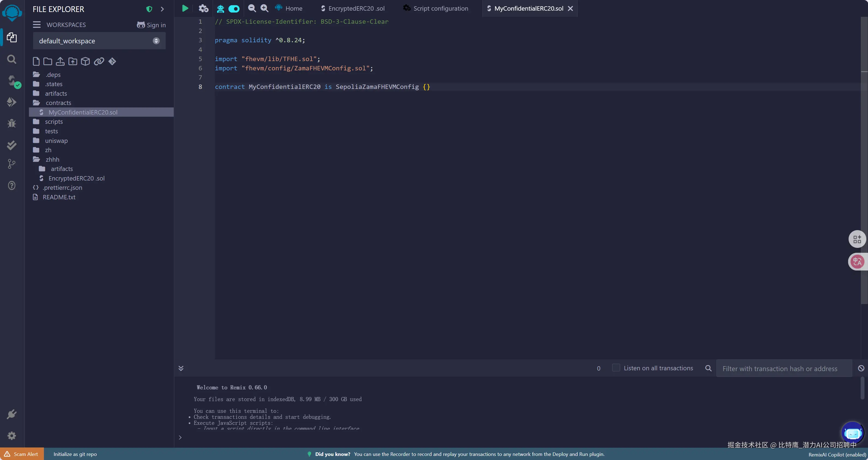Collapse the terminal panel with double chevron

tap(181, 368)
